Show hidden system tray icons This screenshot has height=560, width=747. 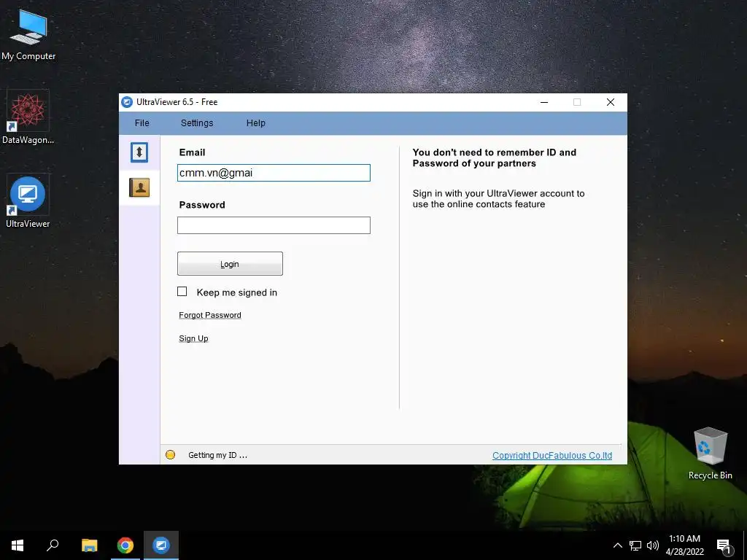617,545
